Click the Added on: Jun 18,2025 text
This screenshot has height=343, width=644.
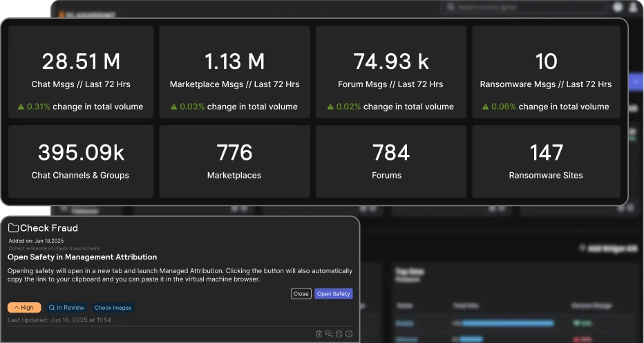pos(36,241)
